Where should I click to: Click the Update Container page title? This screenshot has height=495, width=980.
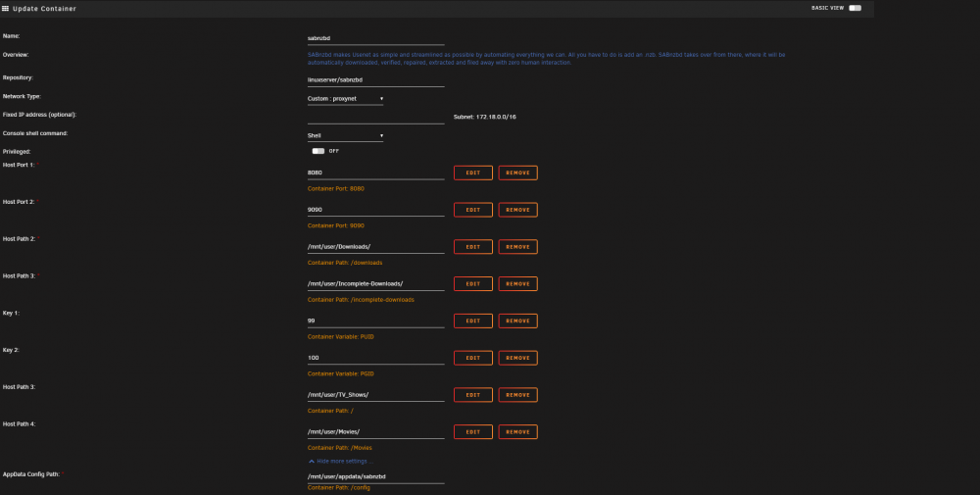44,9
